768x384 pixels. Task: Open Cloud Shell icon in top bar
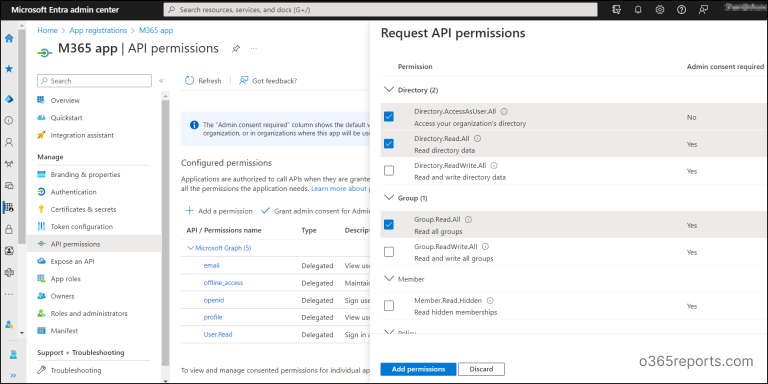617,9
